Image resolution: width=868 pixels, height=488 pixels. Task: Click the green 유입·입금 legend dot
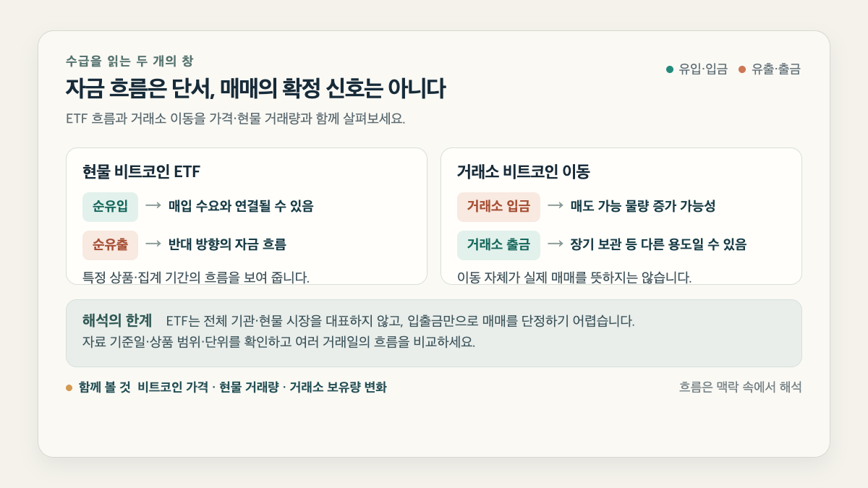tap(670, 69)
